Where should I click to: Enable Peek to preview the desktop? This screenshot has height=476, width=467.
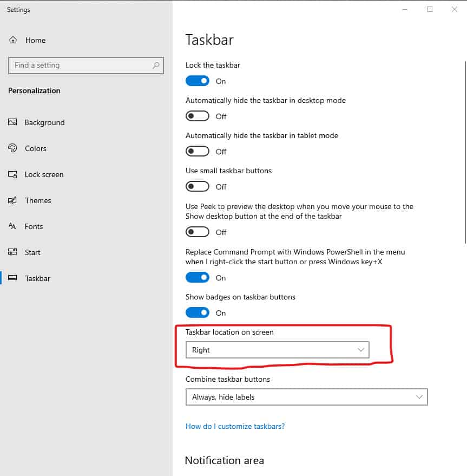click(197, 232)
